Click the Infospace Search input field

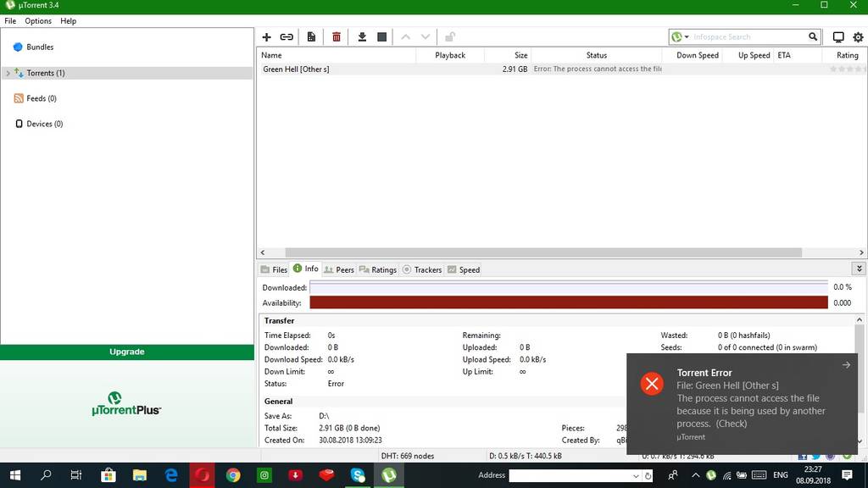pyautogui.click(x=749, y=37)
